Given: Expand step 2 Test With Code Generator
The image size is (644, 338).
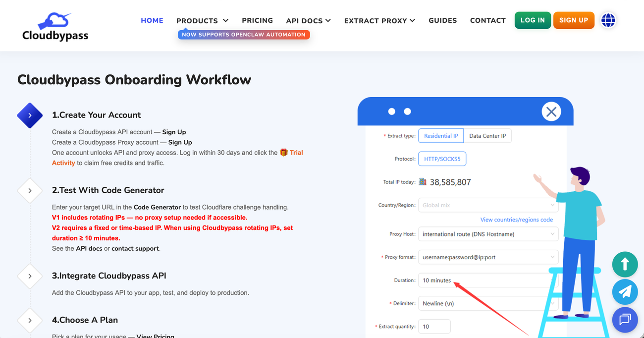Looking at the screenshot, I should [30, 191].
